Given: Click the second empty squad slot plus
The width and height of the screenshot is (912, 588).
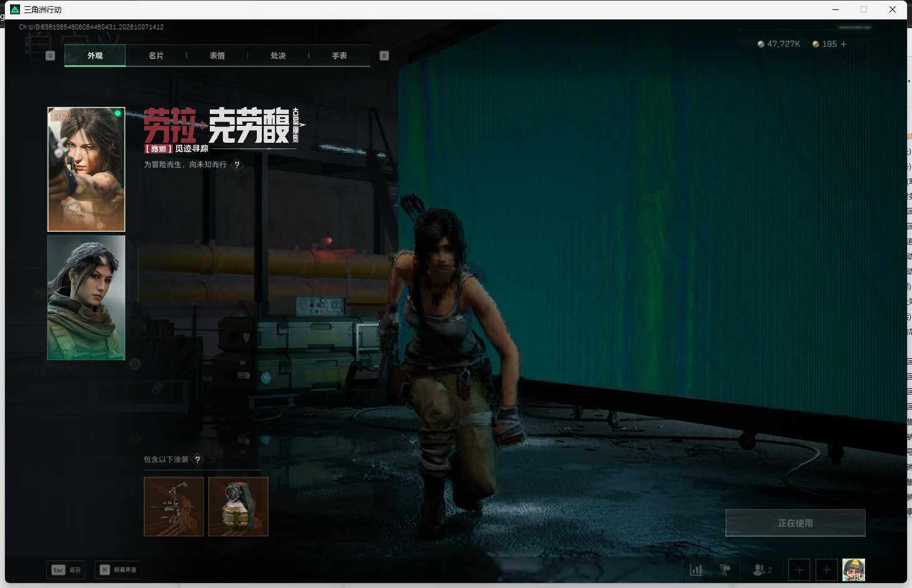Looking at the screenshot, I should pyautogui.click(x=827, y=570).
